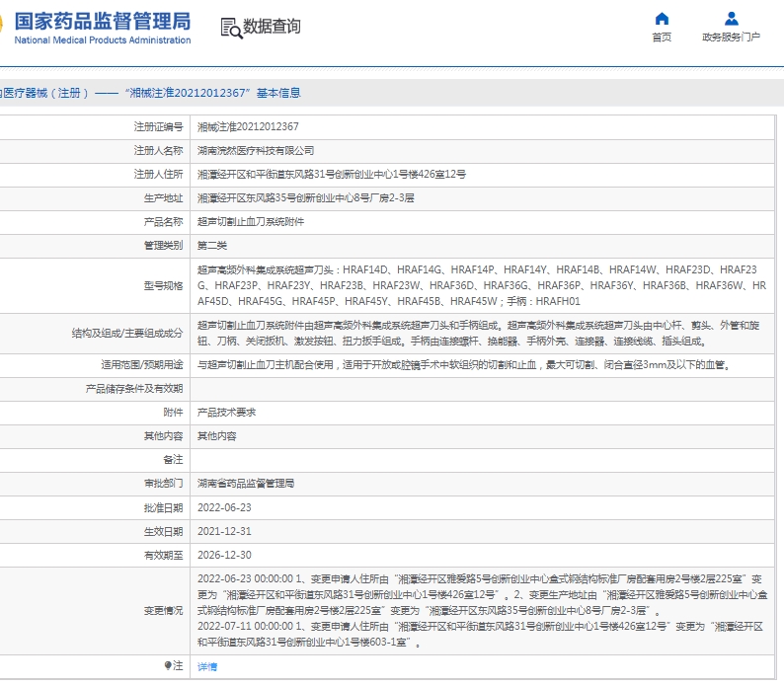Click the 生产地址 address value
784x686 pixels.
click(305, 198)
